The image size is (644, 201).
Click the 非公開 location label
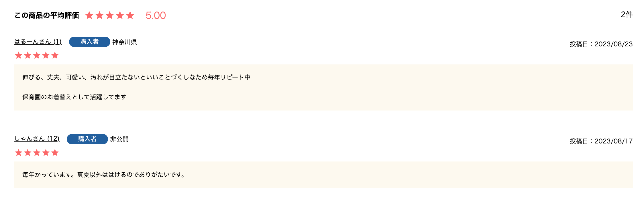click(119, 139)
